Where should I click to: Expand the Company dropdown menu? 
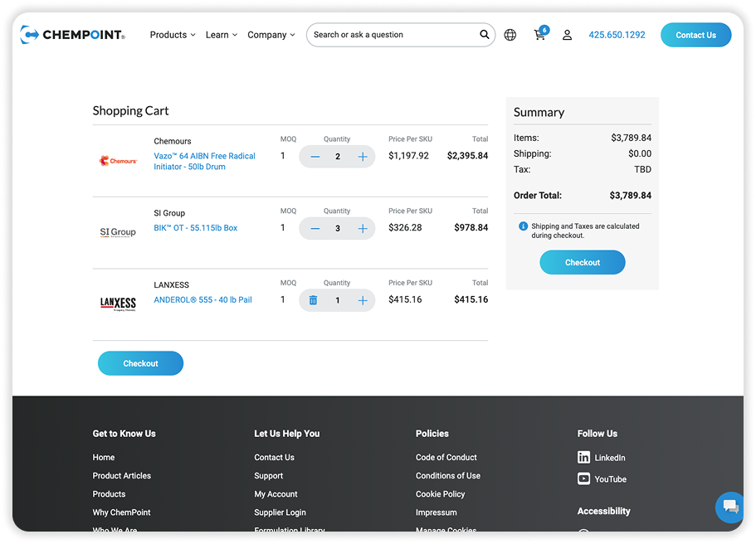coord(271,35)
